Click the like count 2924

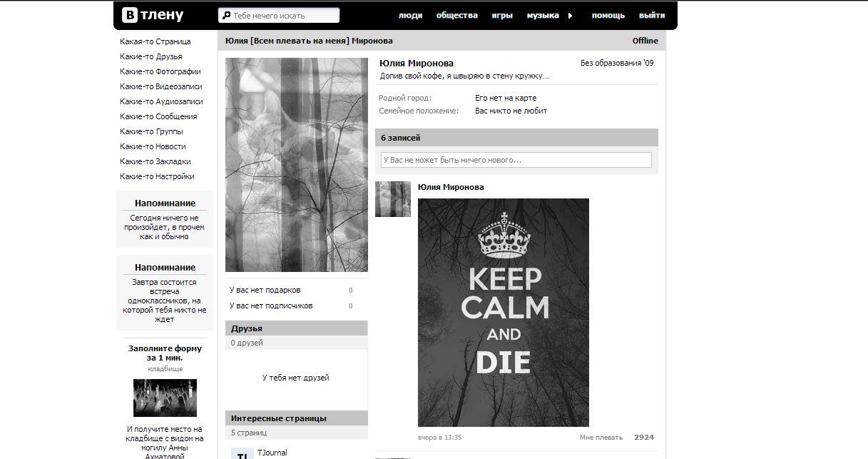coord(644,438)
